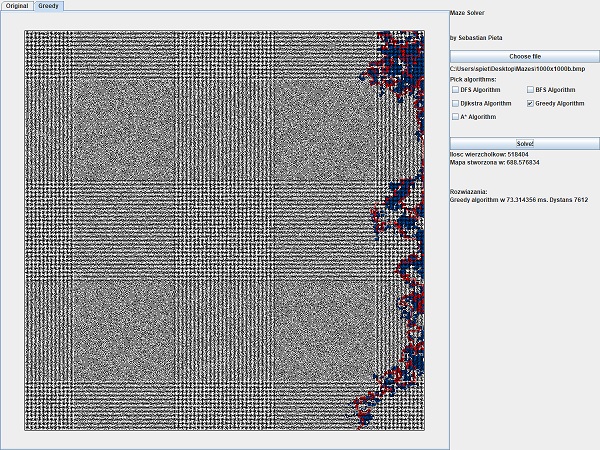Tick the BFS Algorithm checkbox
This screenshot has height=450, width=600.
pyautogui.click(x=531, y=90)
